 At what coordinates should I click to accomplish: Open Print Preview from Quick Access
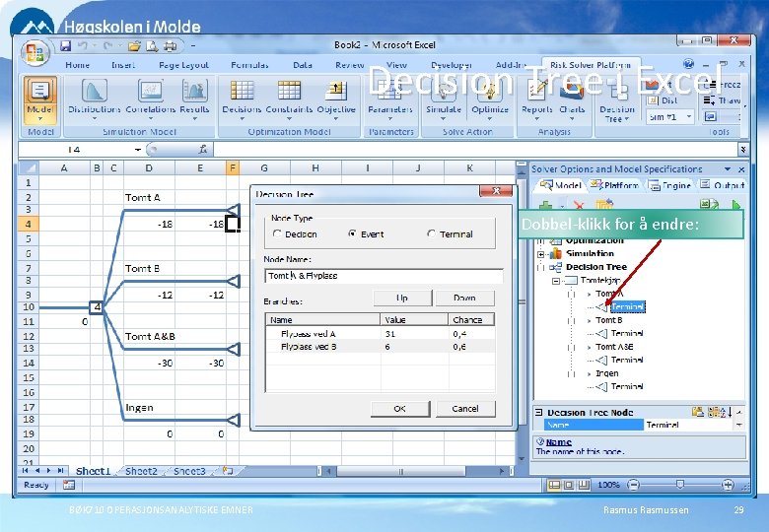pos(152,46)
